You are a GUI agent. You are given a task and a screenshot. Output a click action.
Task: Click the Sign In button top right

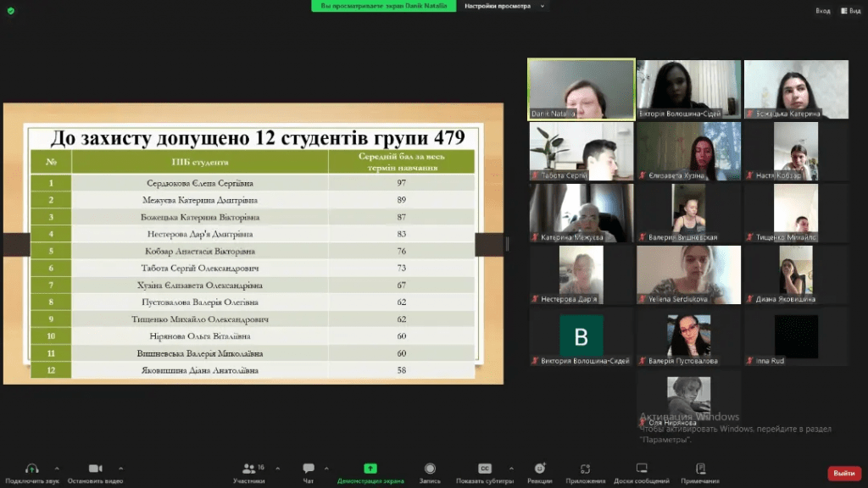[822, 10]
